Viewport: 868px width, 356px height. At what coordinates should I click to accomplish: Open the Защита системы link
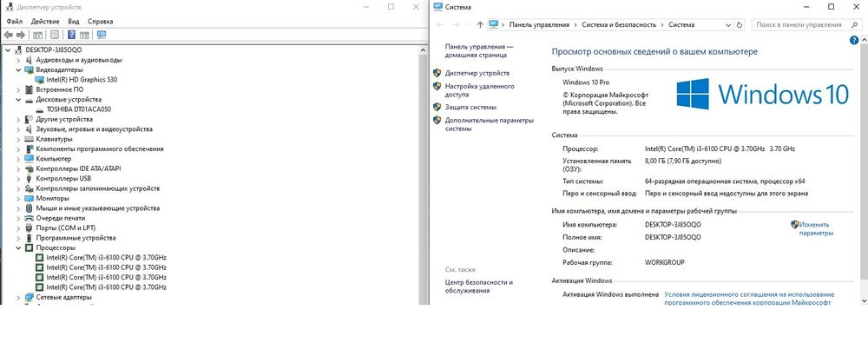coord(470,107)
